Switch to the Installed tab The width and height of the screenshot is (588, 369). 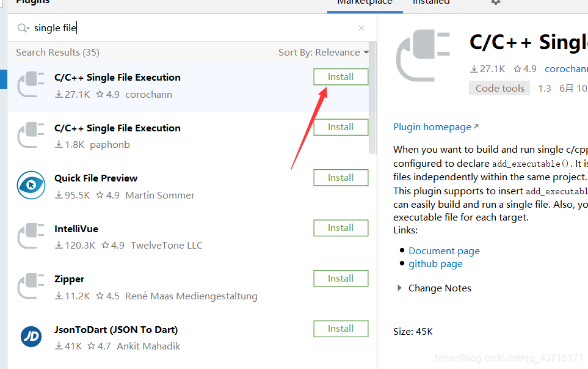pos(431,2)
